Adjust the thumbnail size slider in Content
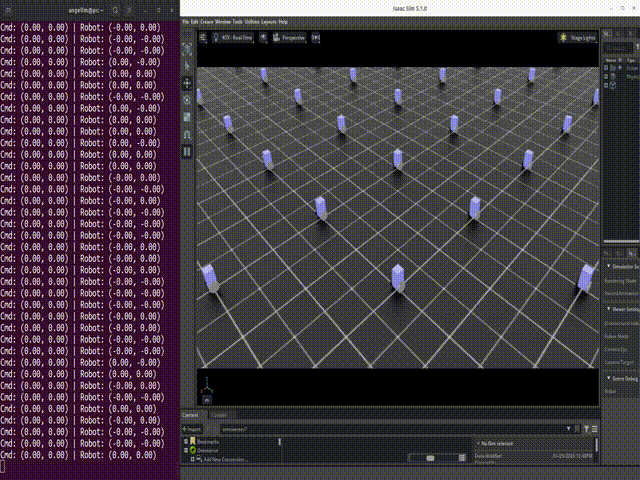Image resolution: width=640 pixels, height=480 pixels. click(430, 458)
